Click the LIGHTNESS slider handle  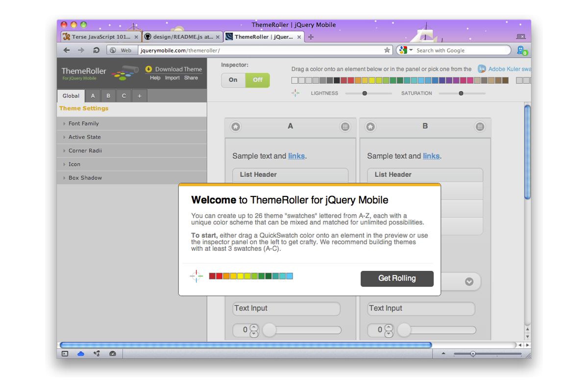[365, 93]
